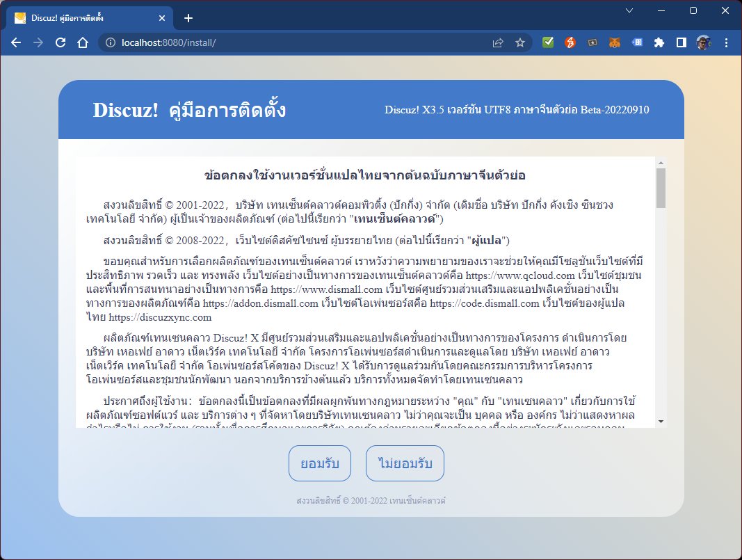Image resolution: width=742 pixels, height=560 pixels.
Task: Open the green checkmark extension
Action: 548,42
